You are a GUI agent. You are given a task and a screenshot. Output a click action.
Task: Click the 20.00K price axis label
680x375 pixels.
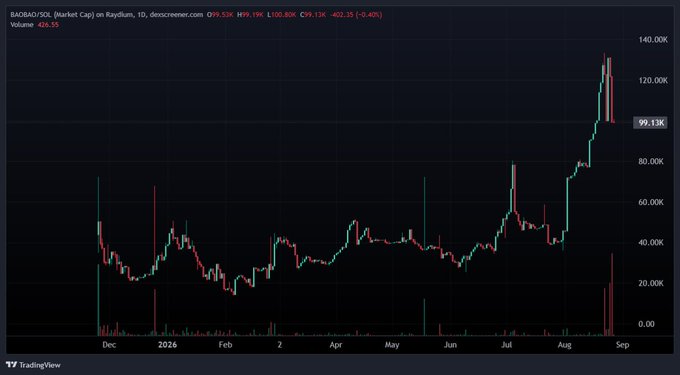651,283
